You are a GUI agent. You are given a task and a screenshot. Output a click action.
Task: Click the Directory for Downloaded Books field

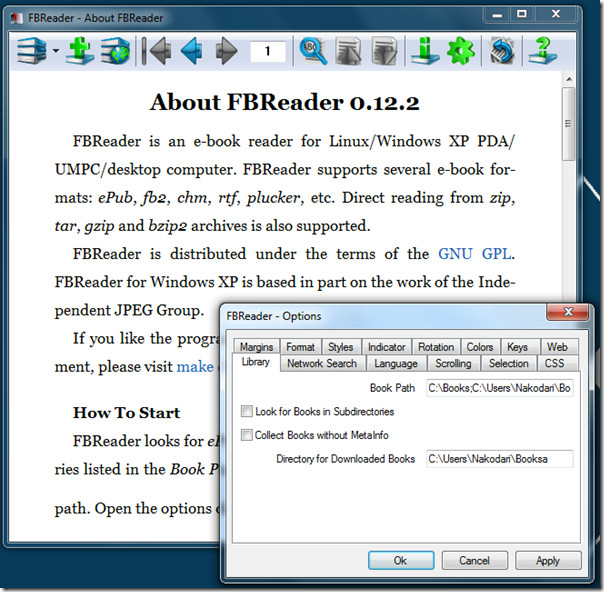coord(500,459)
